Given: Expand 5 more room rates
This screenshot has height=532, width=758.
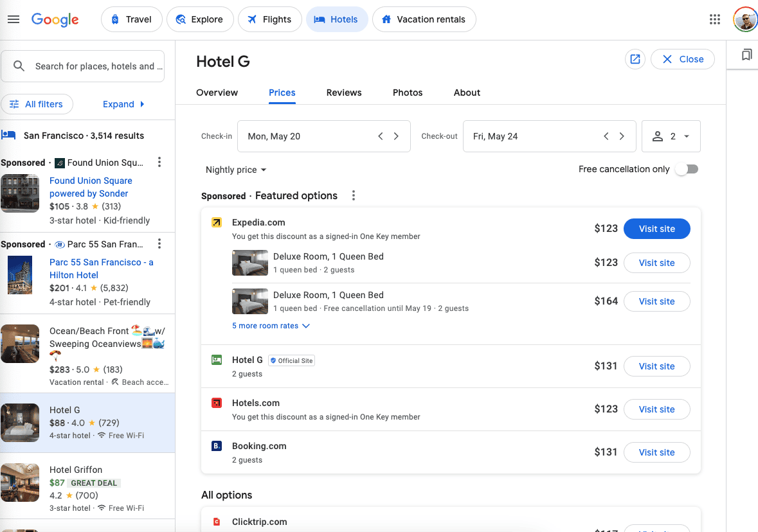Looking at the screenshot, I should point(271,326).
